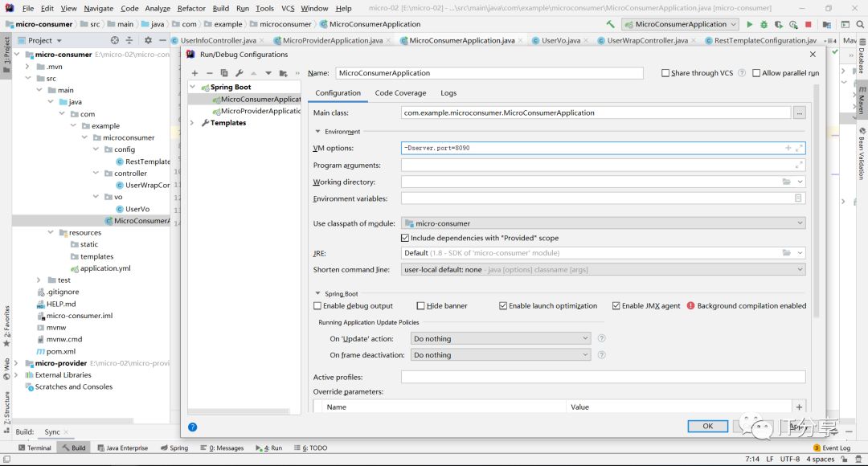Open the Environment variables edit icon

point(798,198)
